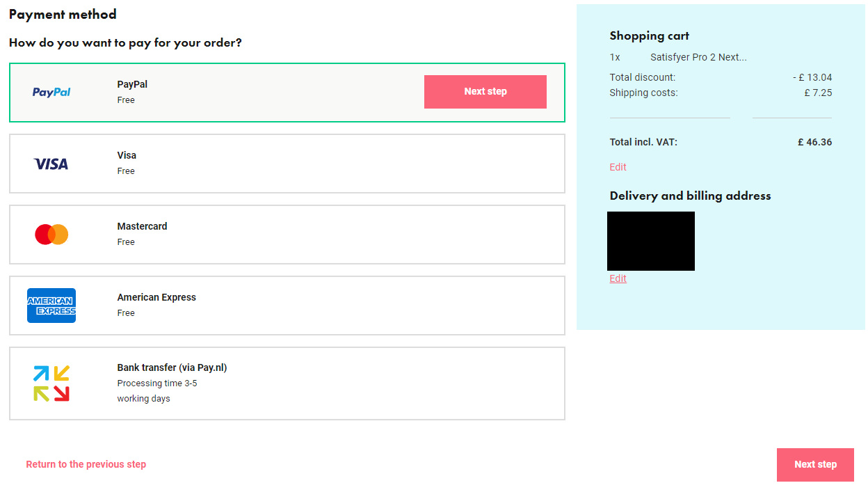This screenshot has width=868, height=499.
Task: Click the working days text
Action: pos(143,399)
